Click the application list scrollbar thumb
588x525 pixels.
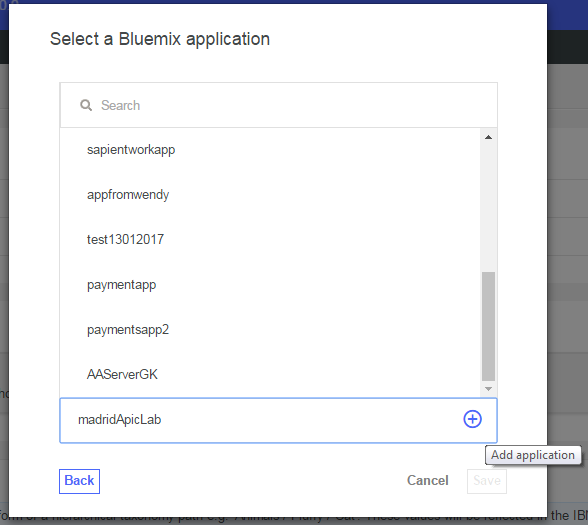488,326
